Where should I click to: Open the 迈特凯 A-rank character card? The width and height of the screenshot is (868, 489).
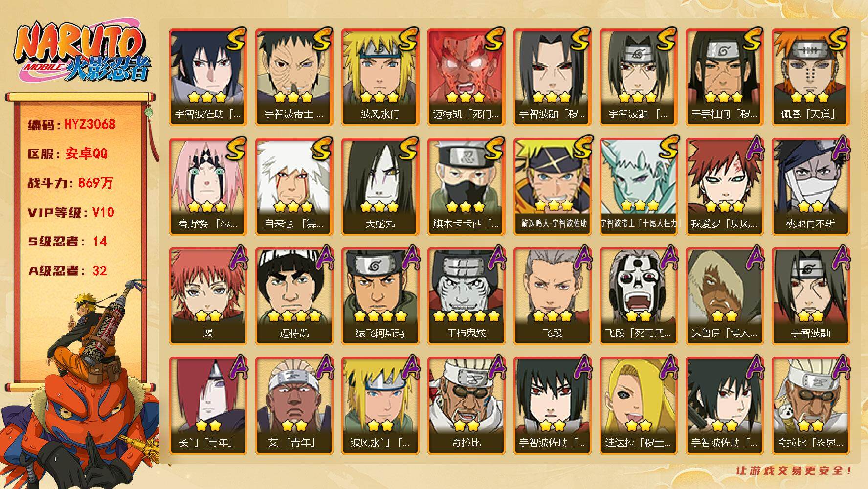pyautogui.click(x=294, y=296)
